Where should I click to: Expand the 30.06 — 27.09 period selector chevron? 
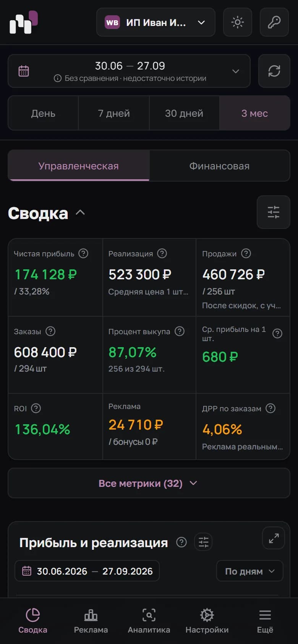click(236, 71)
